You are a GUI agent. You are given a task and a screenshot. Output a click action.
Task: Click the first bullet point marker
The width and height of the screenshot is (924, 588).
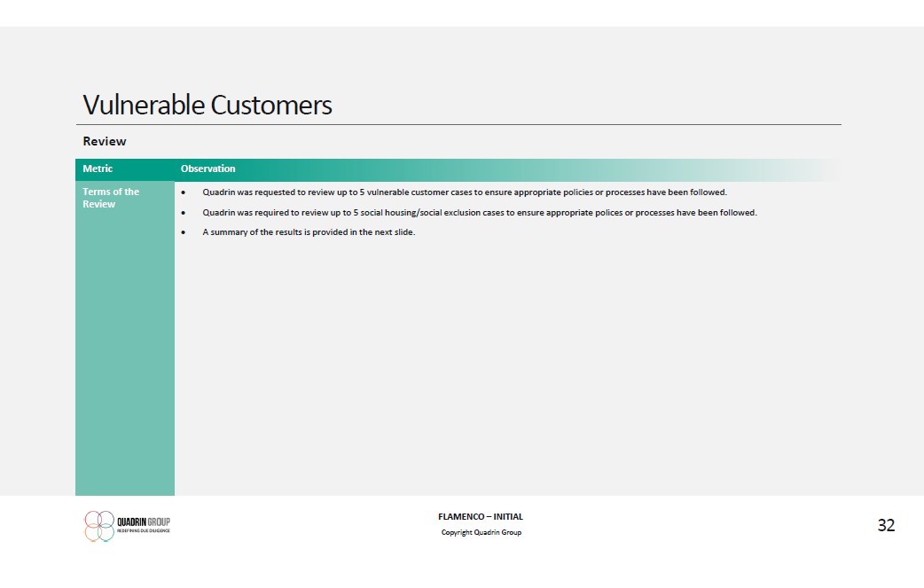[183, 192]
